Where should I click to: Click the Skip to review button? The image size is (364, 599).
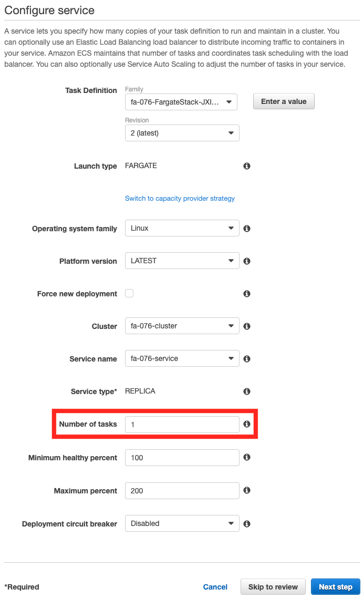(x=273, y=587)
